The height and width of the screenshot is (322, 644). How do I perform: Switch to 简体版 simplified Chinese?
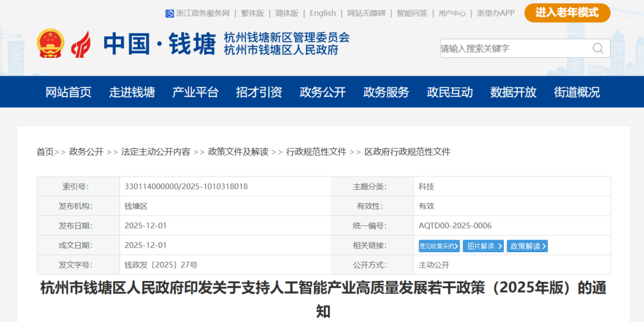click(x=287, y=13)
